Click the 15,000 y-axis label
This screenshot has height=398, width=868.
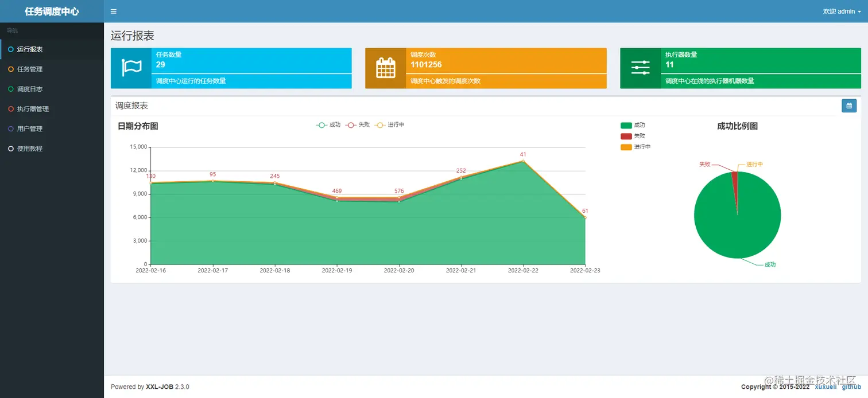138,147
